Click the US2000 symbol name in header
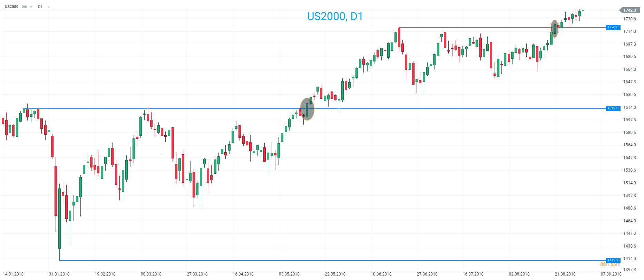This screenshot has width=644, height=280. tap(12, 7)
